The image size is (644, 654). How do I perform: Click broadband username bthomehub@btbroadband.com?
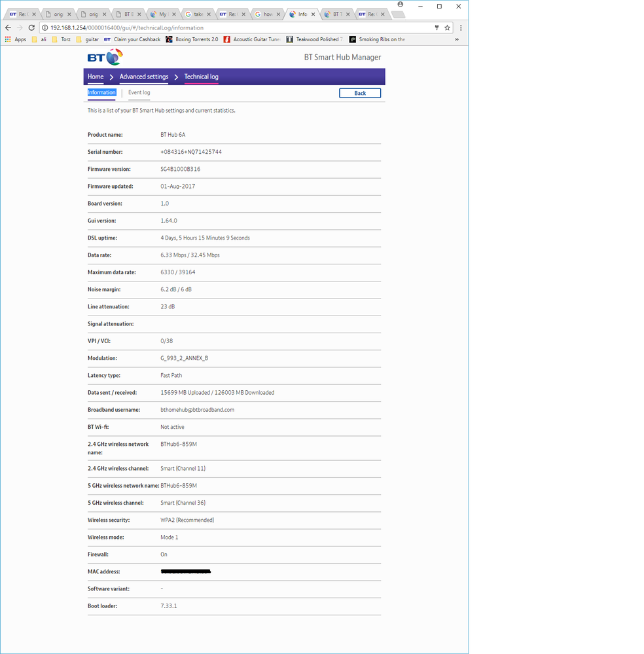[x=197, y=410]
